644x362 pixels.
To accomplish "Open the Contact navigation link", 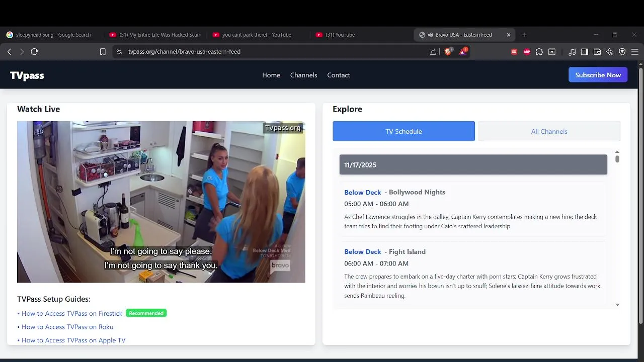I will [x=339, y=75].
